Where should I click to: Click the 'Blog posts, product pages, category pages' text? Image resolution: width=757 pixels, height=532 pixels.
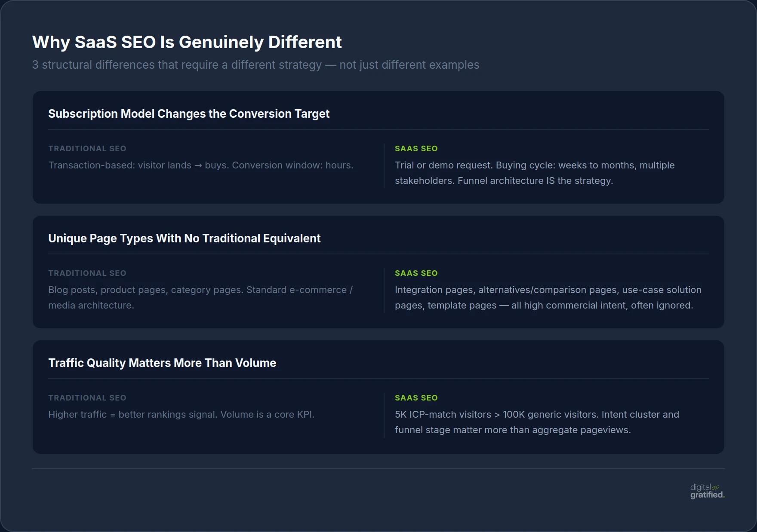point(200,298)
